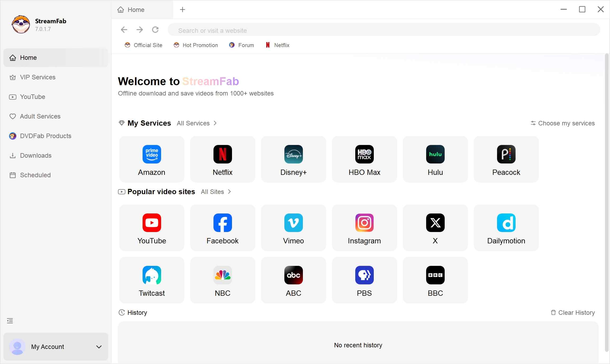Screen dimensions: 610x364
Task: Open the Peacock service
Action: click(506, 159)
